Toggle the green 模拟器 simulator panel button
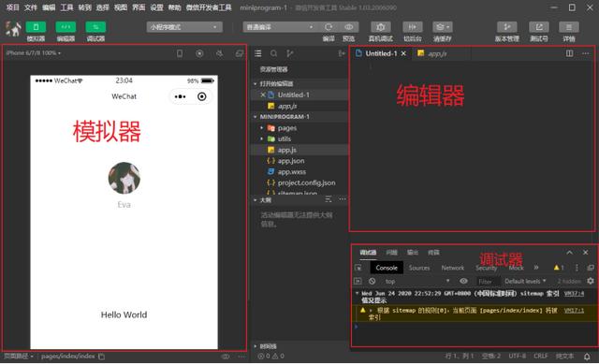Viewport: 599px width, 364px height. point(36,27)
